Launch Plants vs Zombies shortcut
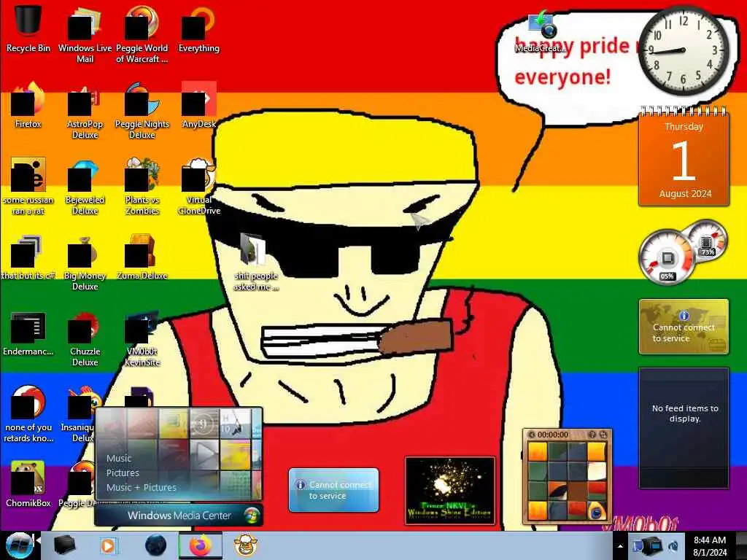Viewport: 747px width, 560px height. (x=142, y=186)
